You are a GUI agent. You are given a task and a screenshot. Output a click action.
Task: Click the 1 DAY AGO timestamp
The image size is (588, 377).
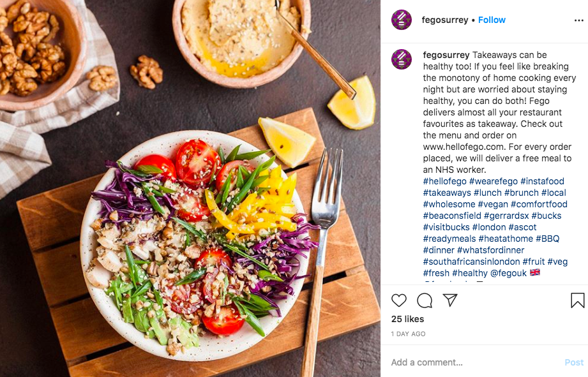[x=409, y=334]
